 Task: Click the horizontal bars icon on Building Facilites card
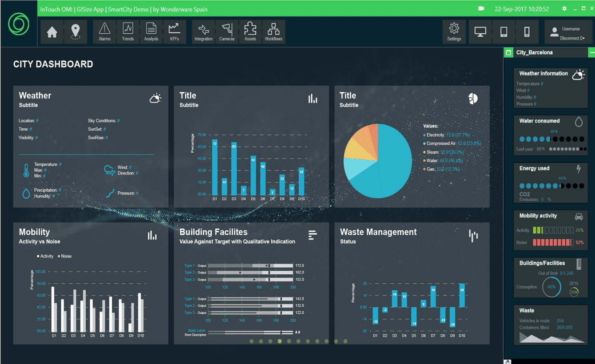click(313, 235)
